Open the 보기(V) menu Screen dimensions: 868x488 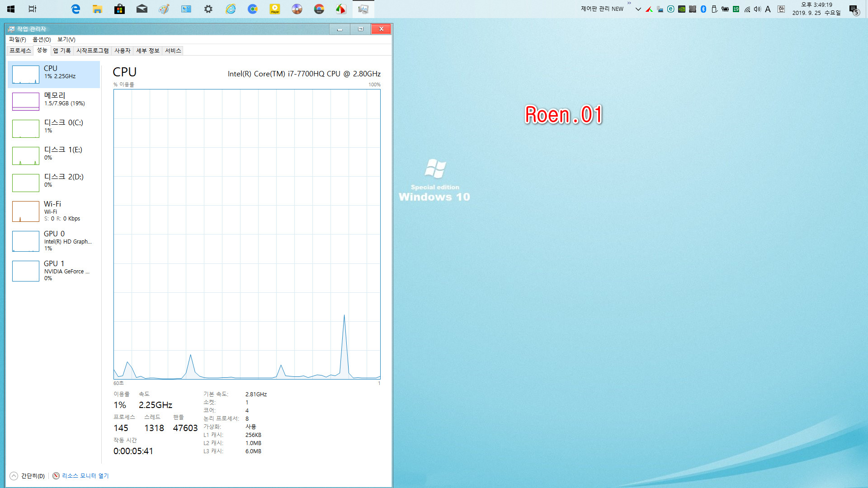click(x=66, y=40)
